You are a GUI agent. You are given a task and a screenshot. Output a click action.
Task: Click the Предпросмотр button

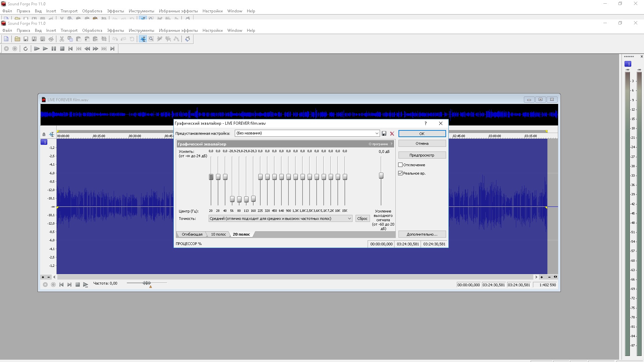click(422, 155)
